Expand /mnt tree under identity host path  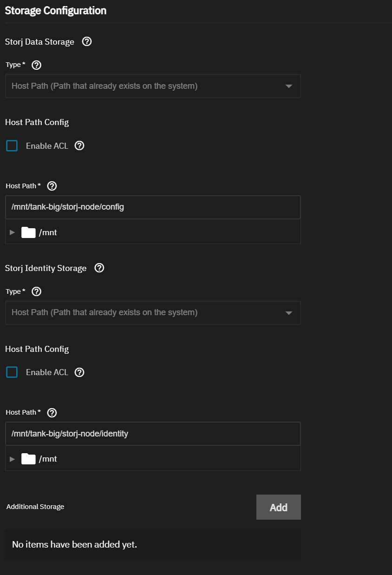pyautogui.click(x=13, y=459)
